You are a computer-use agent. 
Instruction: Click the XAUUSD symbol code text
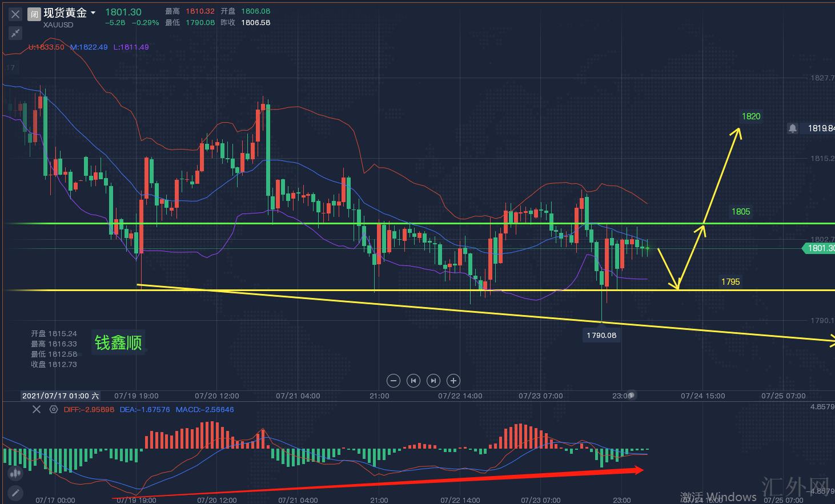(x=58, y=25)
